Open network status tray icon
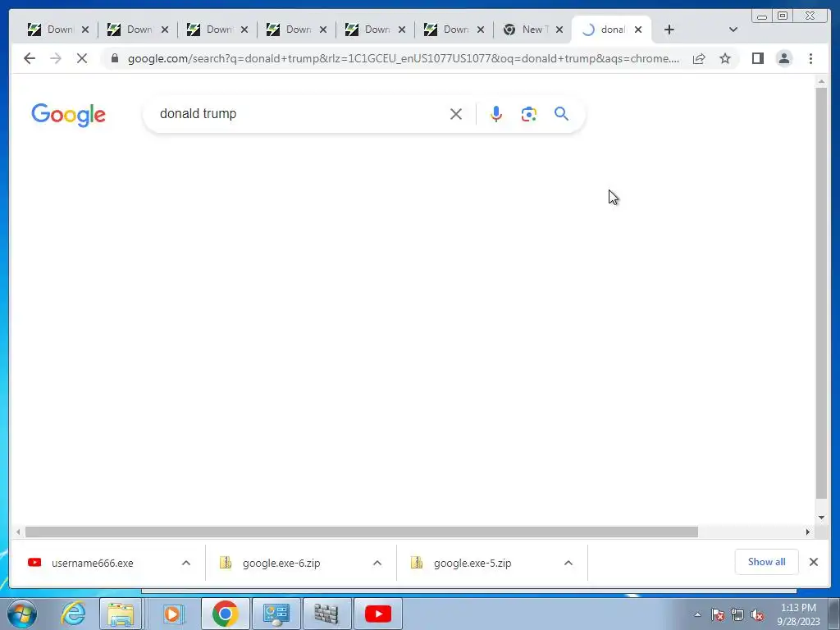Image resolution: width=840 pixels, height=630 pixels. 737,614
